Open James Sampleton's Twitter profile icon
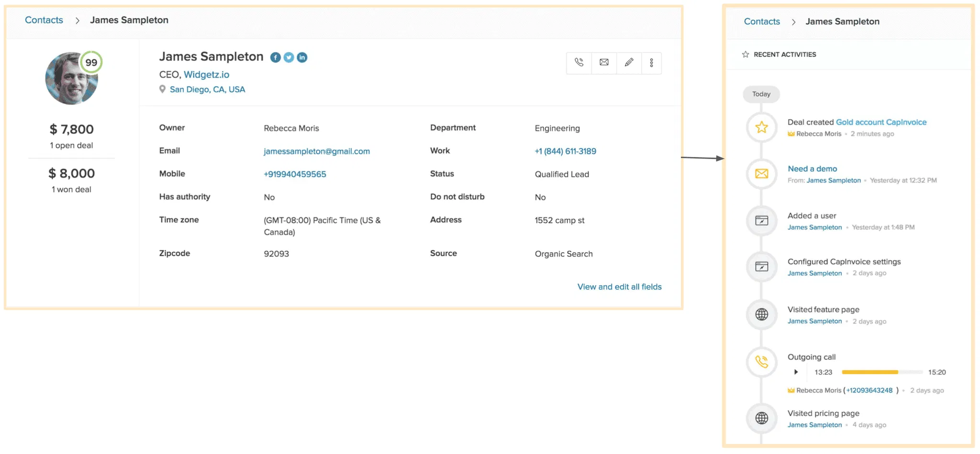Viewport: 980px width, 454px height. [289, 57]
